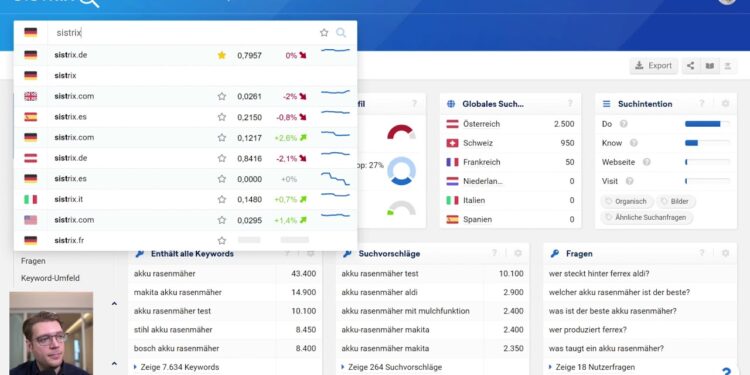Click the search magnifier icon in search box

[x=341, y=33]
